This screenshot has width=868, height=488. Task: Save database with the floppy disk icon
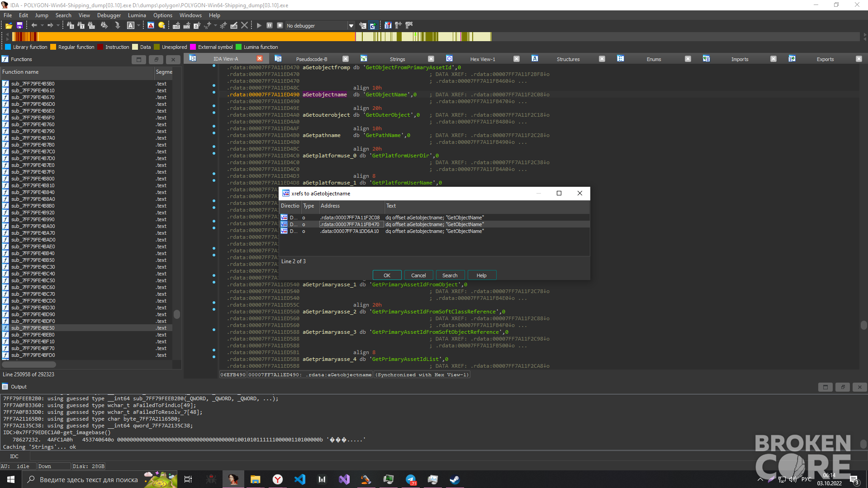coord(19,26)
